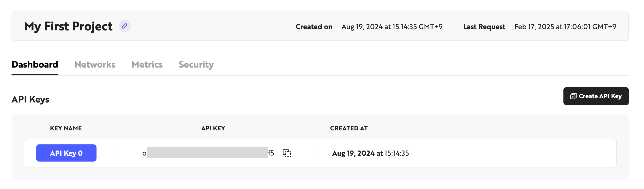
Task: Copy the API key with copy icon
Action: tap(287, 153)
